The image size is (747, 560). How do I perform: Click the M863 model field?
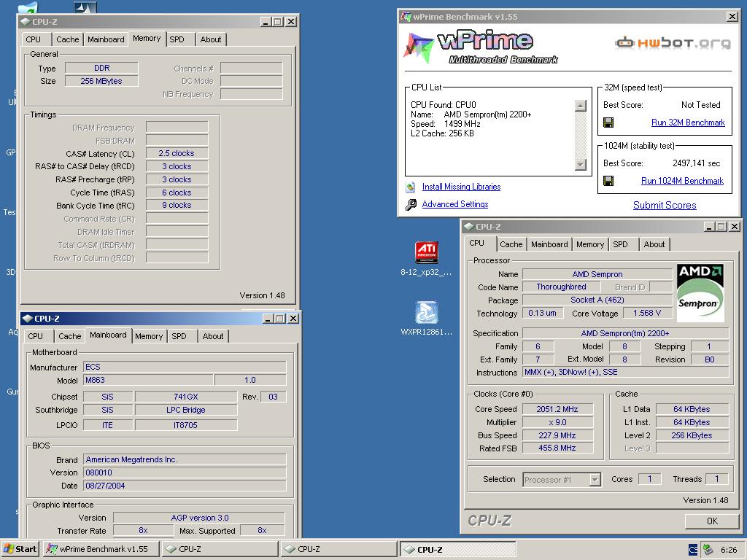pos(147,380)
